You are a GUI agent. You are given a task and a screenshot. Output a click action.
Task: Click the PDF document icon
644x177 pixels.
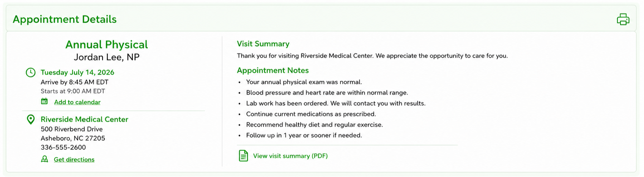243,156
